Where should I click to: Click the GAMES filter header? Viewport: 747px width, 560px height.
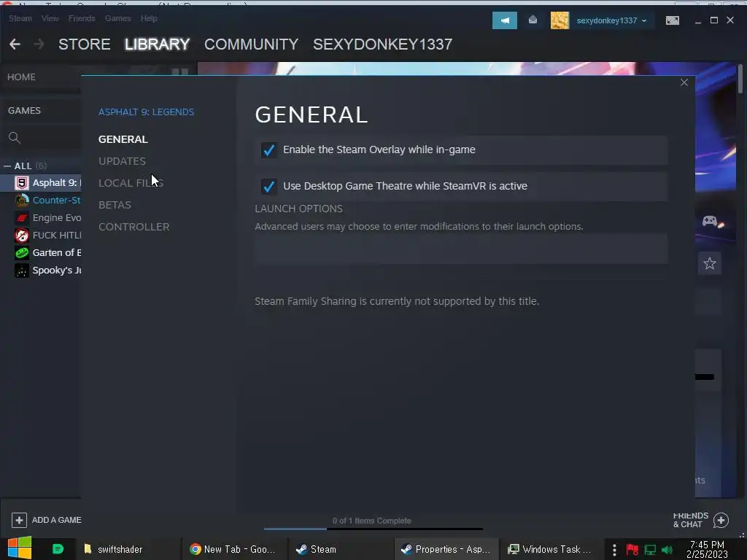pos(24,111)
